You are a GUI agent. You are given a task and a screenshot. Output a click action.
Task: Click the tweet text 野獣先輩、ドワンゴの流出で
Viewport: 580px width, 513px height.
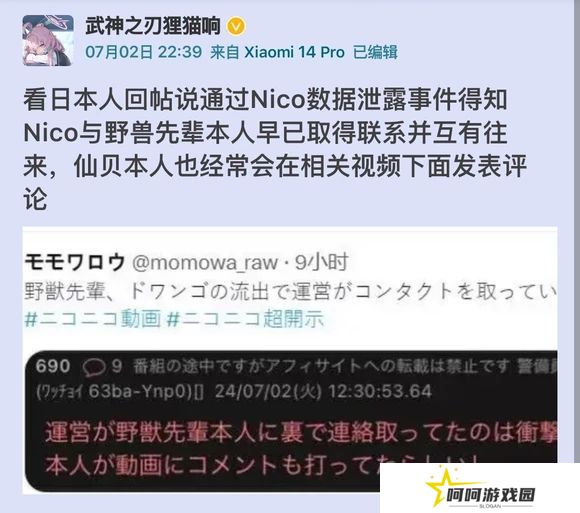pos(290,291)
